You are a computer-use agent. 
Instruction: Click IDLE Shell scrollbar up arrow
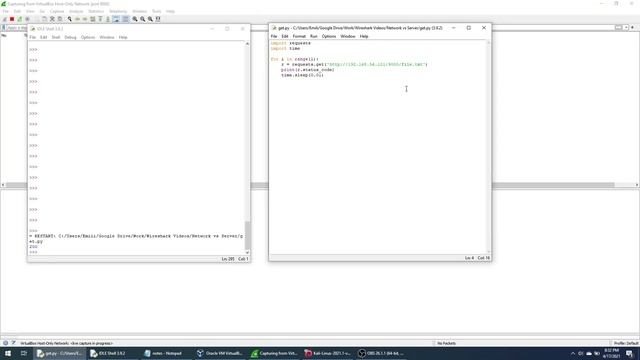click(x=247, y=44)
